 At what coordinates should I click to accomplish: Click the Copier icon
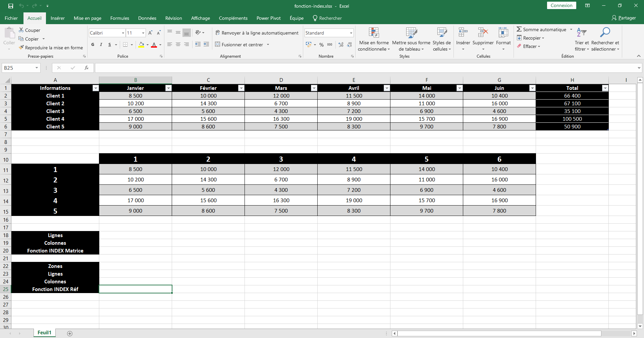[21, 39]
